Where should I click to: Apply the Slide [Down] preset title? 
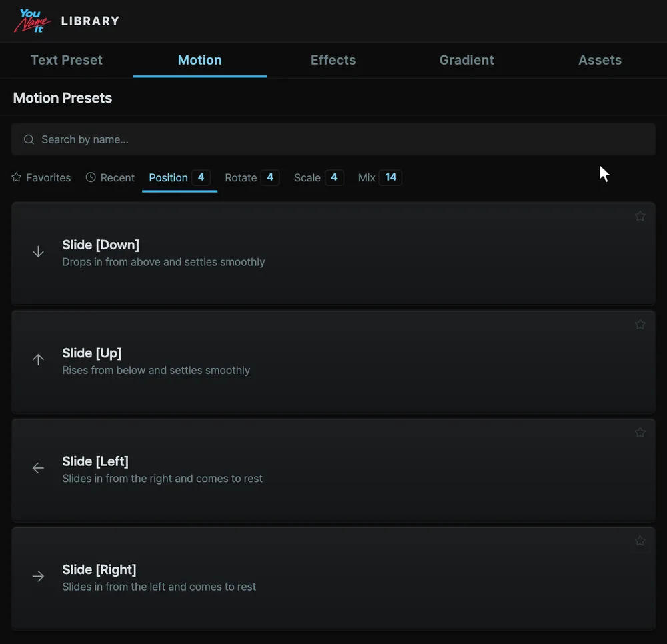coord(101,245)
